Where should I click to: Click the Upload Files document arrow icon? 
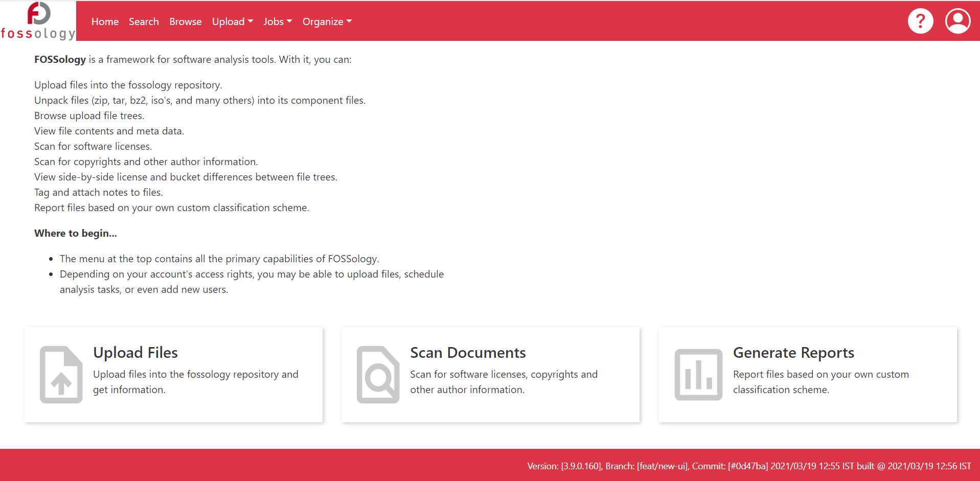(x=61, y=375)
